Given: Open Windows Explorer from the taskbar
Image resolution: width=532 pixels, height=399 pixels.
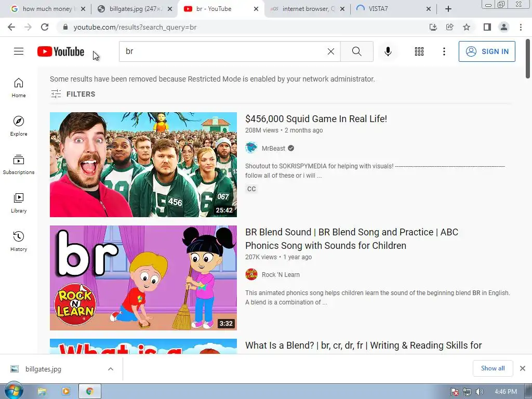Looking at the screenshot, I should [42, 392].
